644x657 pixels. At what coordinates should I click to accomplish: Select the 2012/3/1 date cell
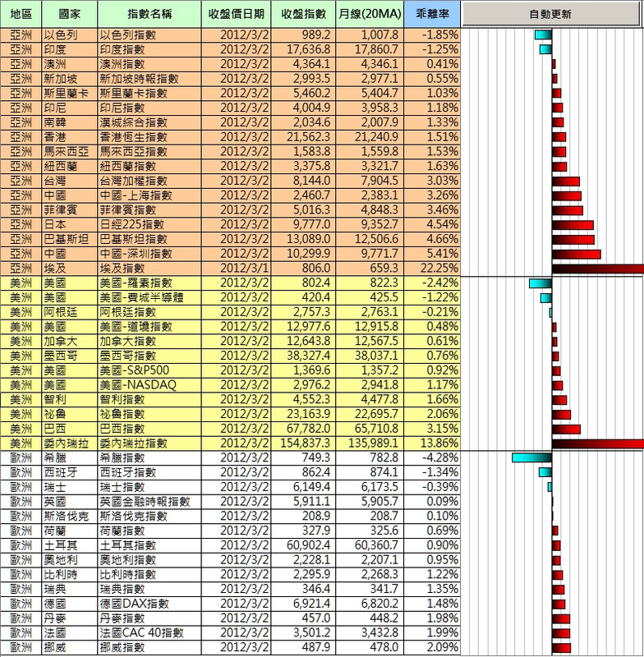pyautogui.click(x=237, y=269)
